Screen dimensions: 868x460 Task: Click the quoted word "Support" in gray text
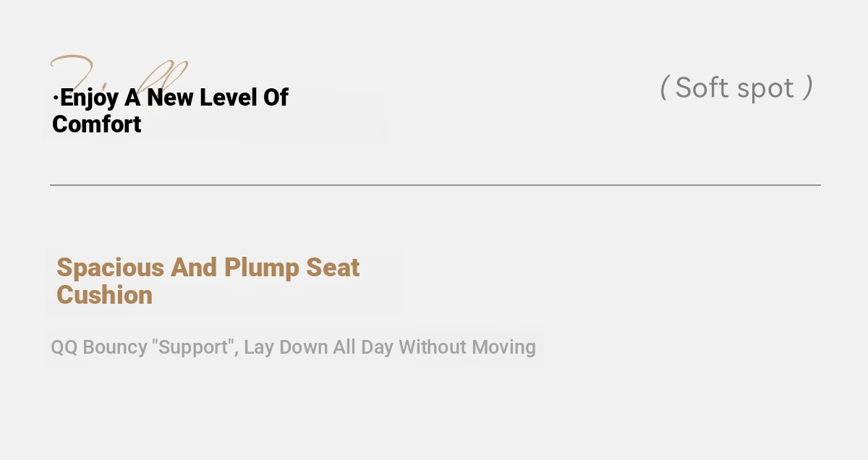click(195, 346)
